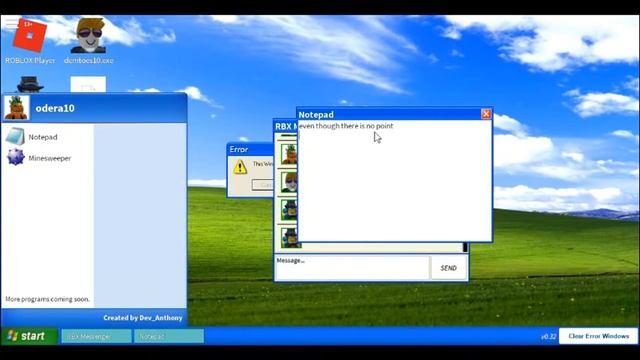Click the odera10 username in the start menu
The image size is (640, 360).
tap(55, 108)
